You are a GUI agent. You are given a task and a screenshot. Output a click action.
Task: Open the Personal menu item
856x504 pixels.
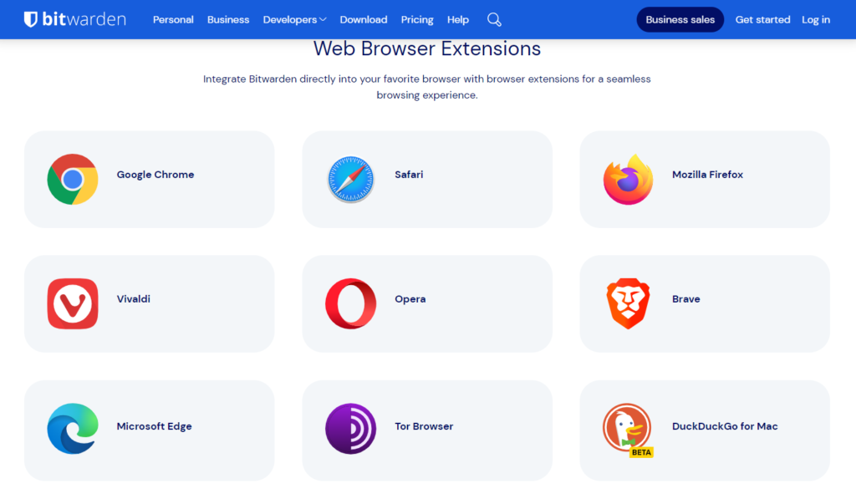click(173, 19)
